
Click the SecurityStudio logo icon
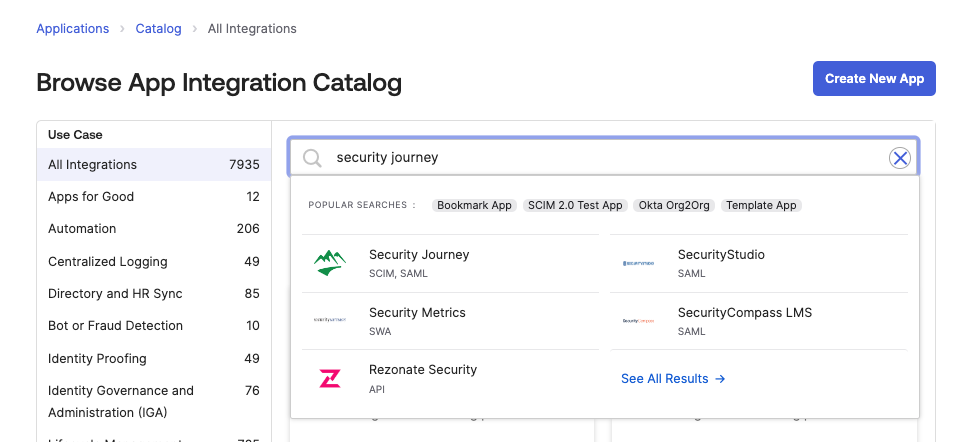pos(638,263)
